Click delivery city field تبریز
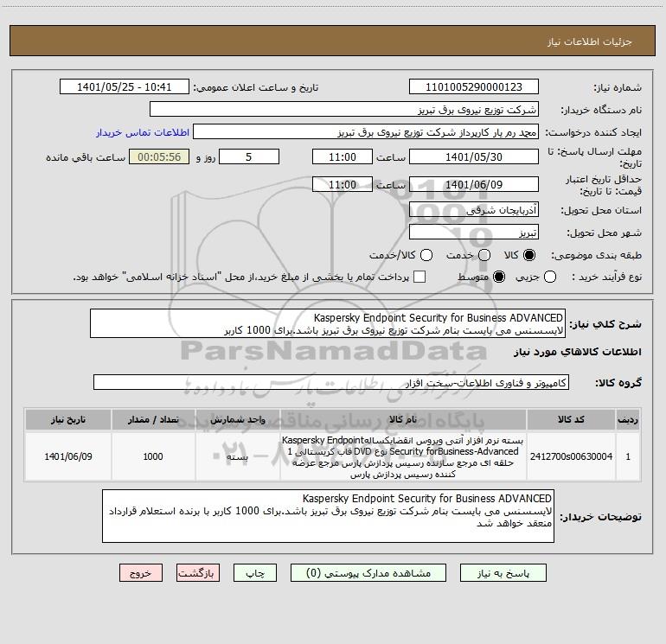This screenshot has height=644, width=666. click(x=474, y=233)
